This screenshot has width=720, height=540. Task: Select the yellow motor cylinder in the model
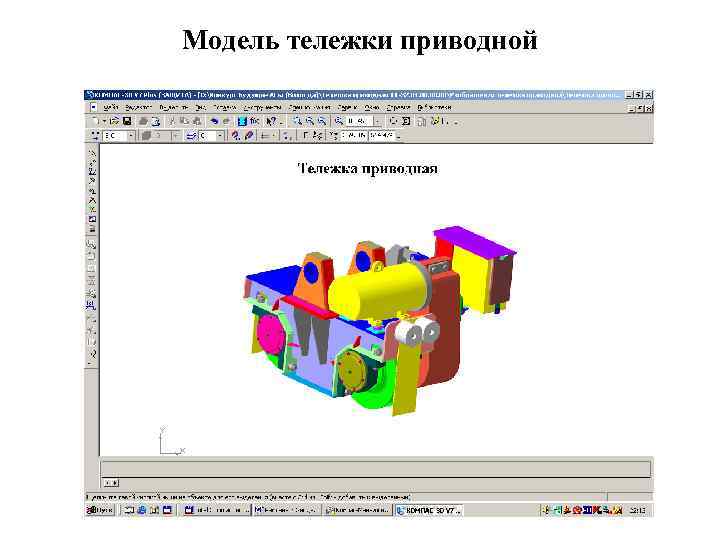click(377, 292)
